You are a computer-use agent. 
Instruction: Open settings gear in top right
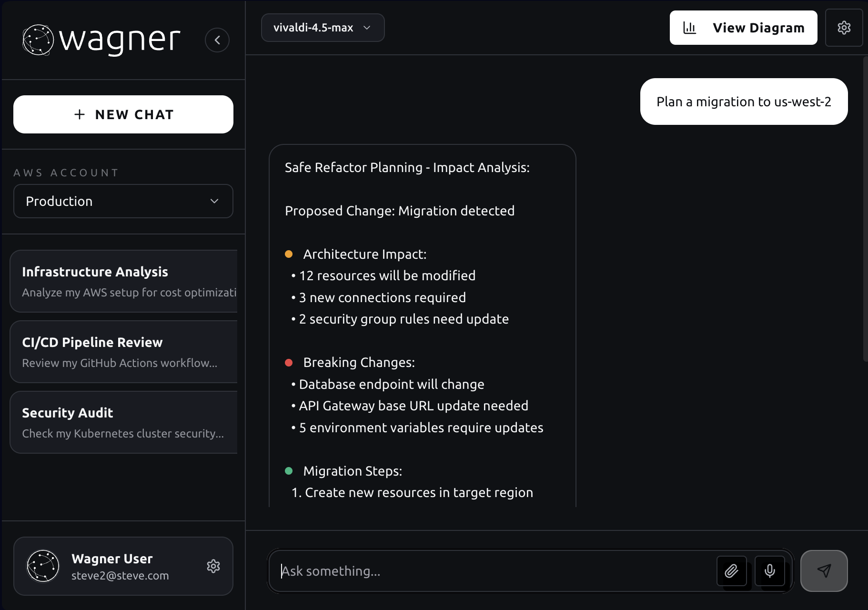[844, 28]
